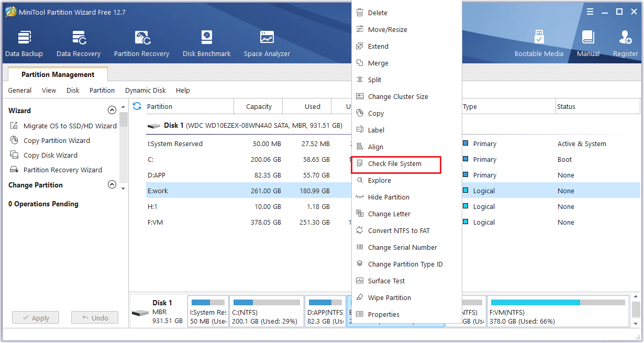Viewport: 644px width, 343px height.
Task: Choose Explore in the context menu
Action: click(x=406, y=180)
